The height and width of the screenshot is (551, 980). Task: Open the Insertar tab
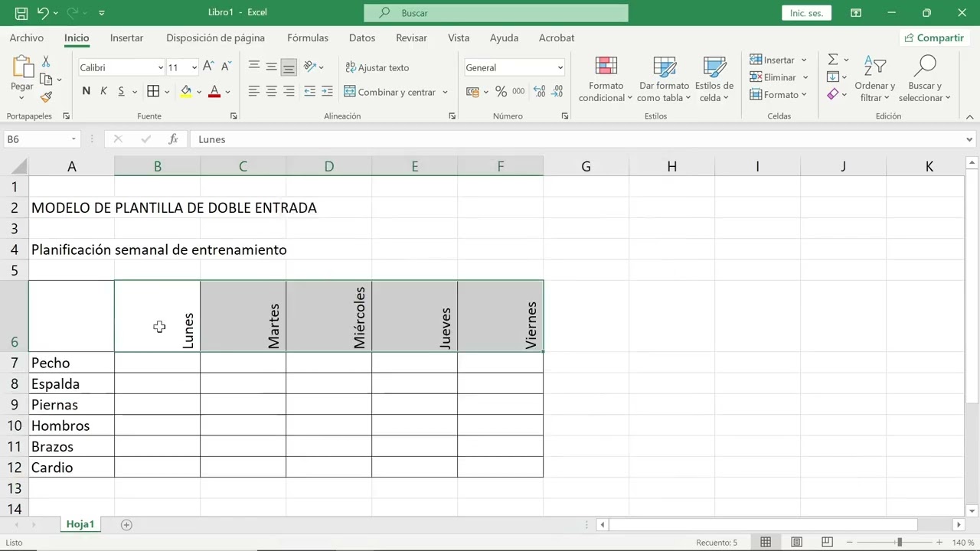click(x=126, y=37)
